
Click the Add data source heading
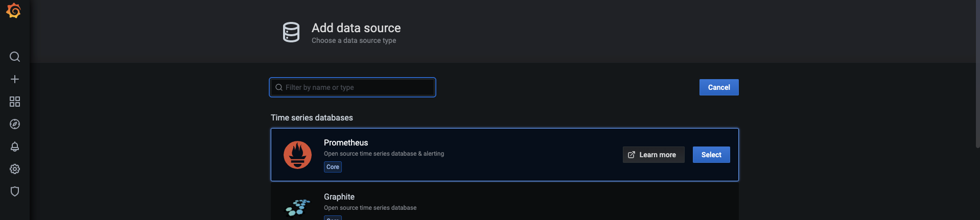pyautogui.click(x=356, y=28)
